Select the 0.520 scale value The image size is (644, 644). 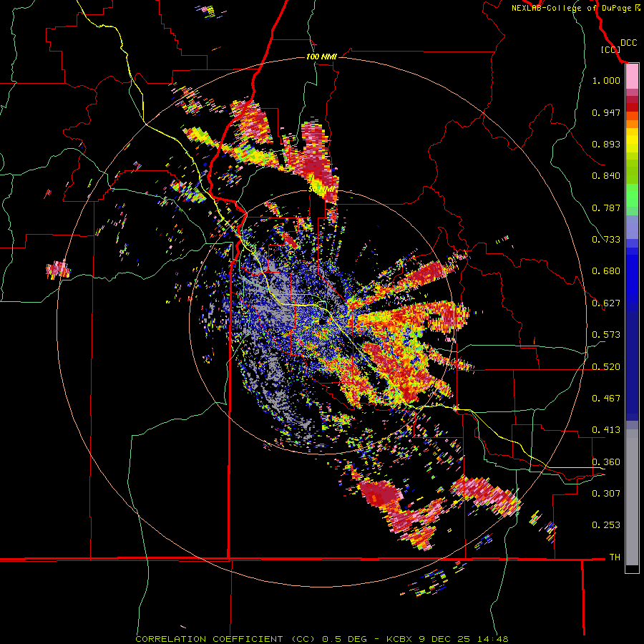coord(606,367)
